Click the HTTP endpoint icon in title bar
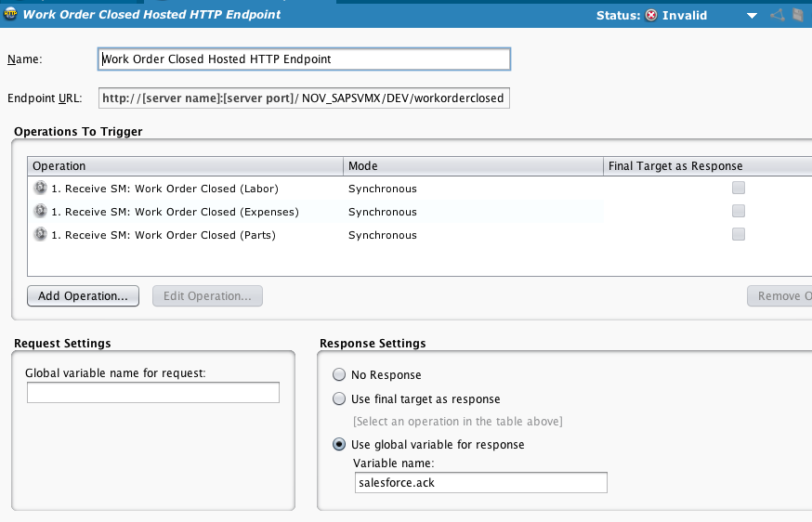This screenshot has width=812, height=522. click(x=10, y=15)
